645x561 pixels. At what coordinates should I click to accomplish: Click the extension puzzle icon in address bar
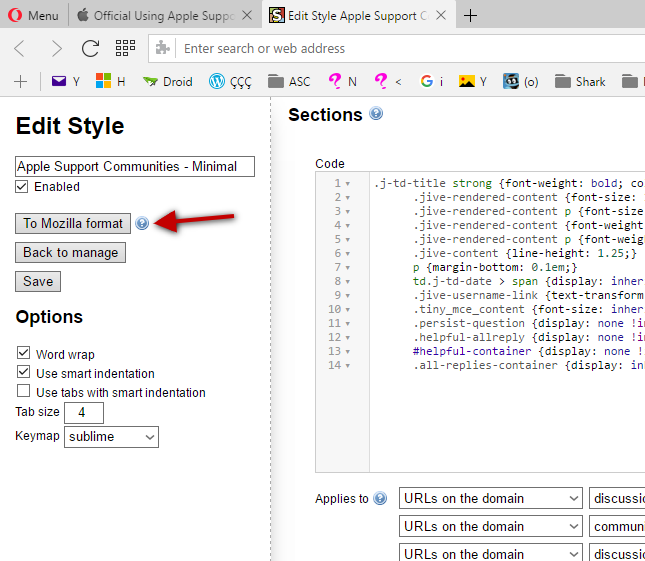[162, 48]
